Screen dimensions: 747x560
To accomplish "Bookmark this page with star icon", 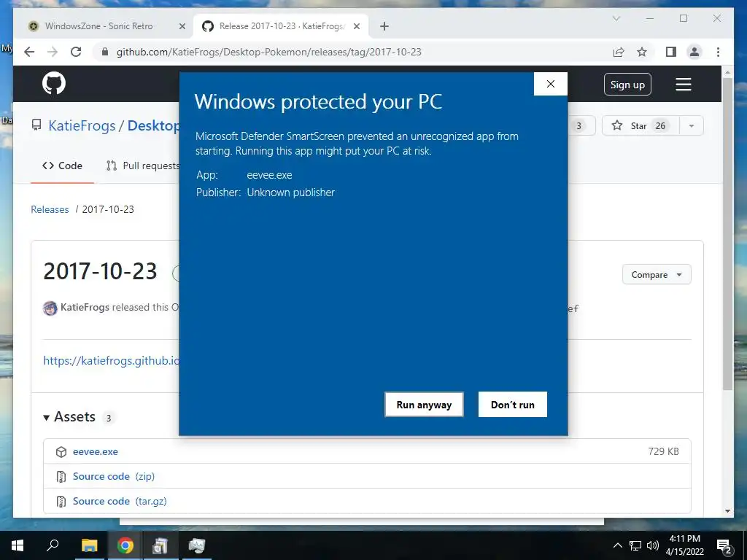I will (x=642, y=52).
